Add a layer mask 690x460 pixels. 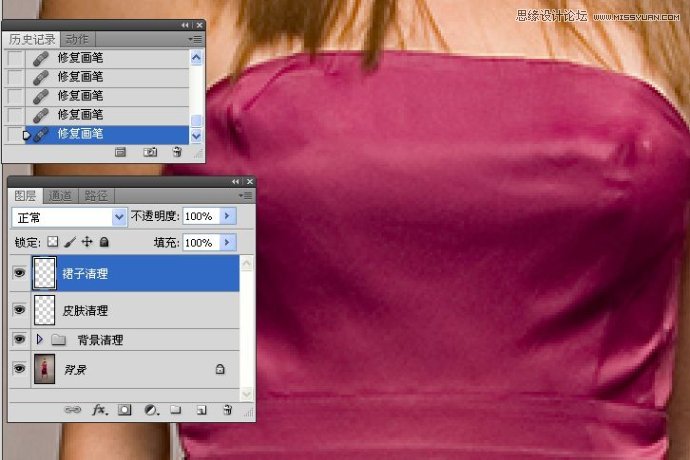tap(125, 410)
